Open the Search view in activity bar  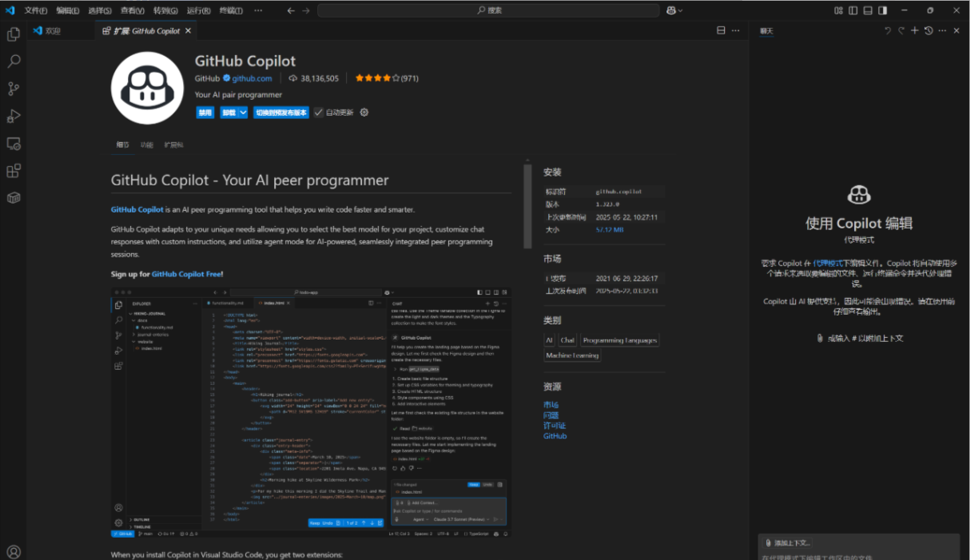point(14,62)
